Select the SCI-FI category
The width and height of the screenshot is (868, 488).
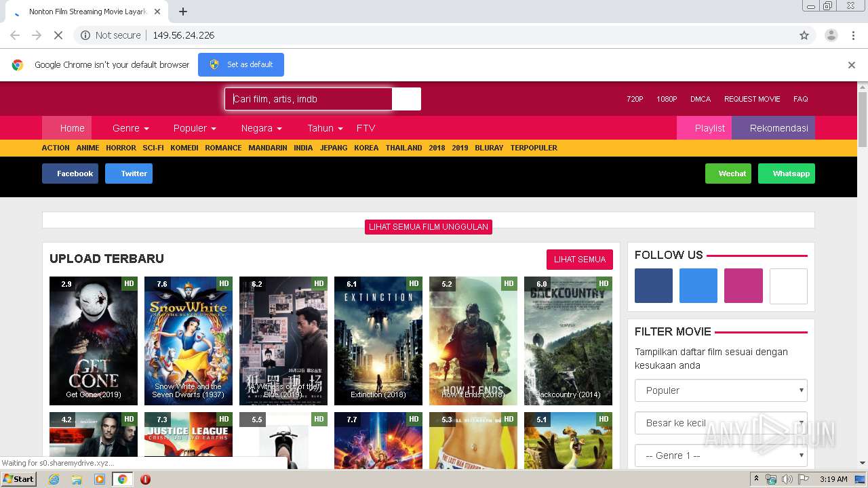coord(153,148)
